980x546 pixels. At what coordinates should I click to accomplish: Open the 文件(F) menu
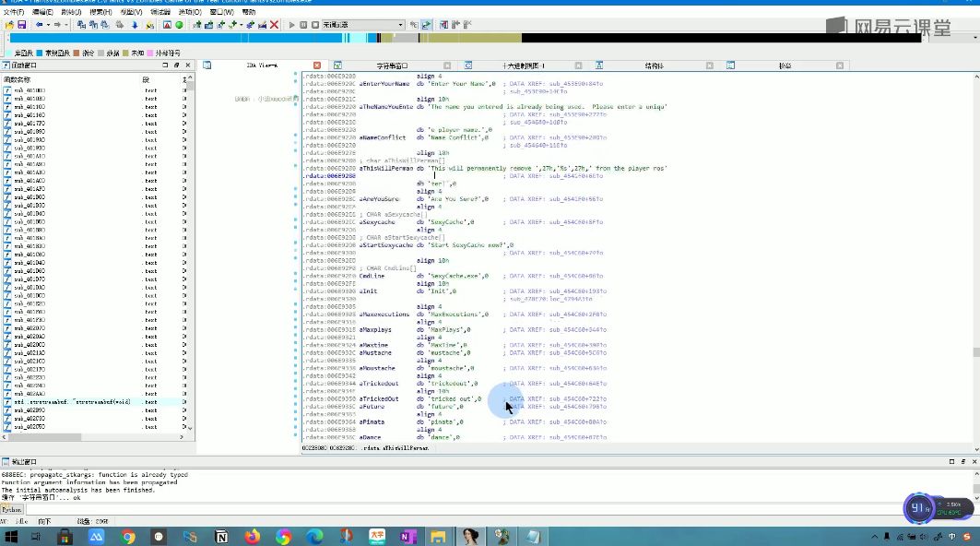tap(13, 12)
